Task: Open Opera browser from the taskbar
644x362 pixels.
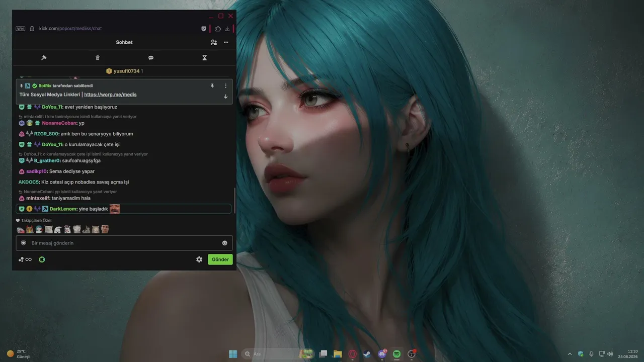Action: (353, 354)
